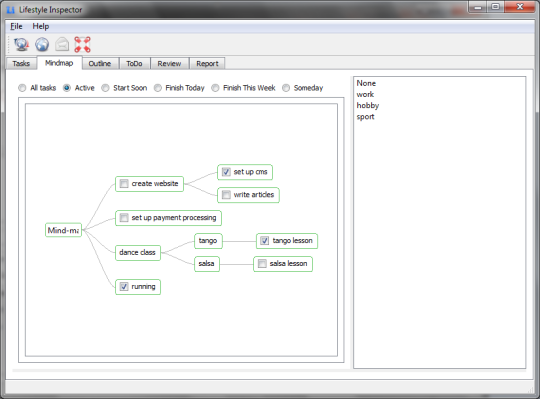The height and width of the screenshot is (399, 540).
Task: Tick the salsa lesson checkbox
Action: point(262,264)
